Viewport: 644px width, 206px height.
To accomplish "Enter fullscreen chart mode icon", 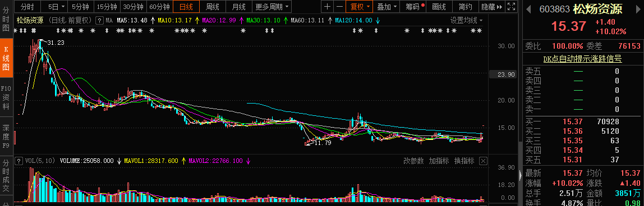I will tap(511, 7).
